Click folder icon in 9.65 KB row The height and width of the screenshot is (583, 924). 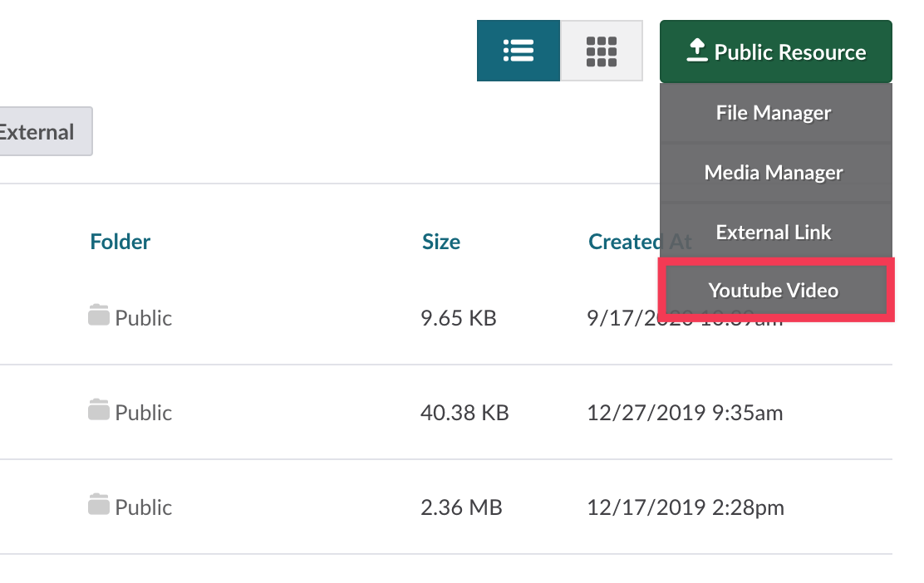(x=99, y=315)
